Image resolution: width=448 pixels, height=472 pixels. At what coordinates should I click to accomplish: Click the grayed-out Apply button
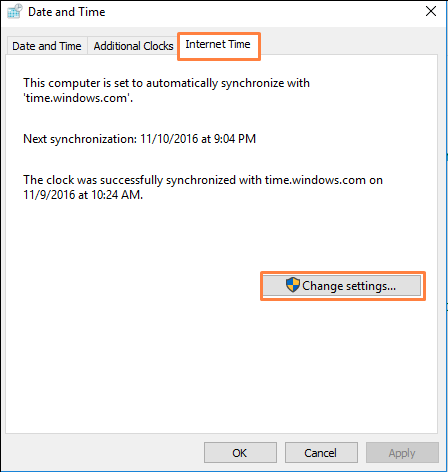click(x=402, y=453)
